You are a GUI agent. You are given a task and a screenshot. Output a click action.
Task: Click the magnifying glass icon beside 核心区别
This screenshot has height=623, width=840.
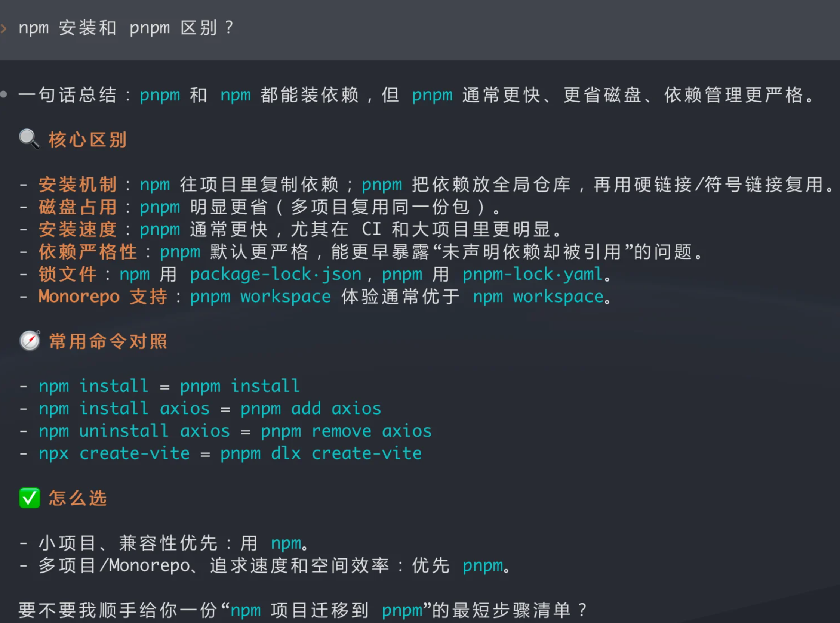pos(29,139)
